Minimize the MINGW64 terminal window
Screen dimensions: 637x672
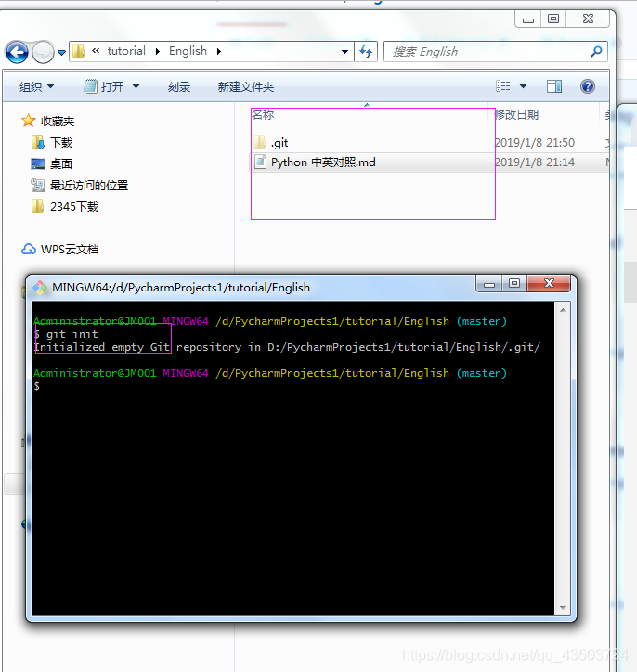tap(489, 284)
